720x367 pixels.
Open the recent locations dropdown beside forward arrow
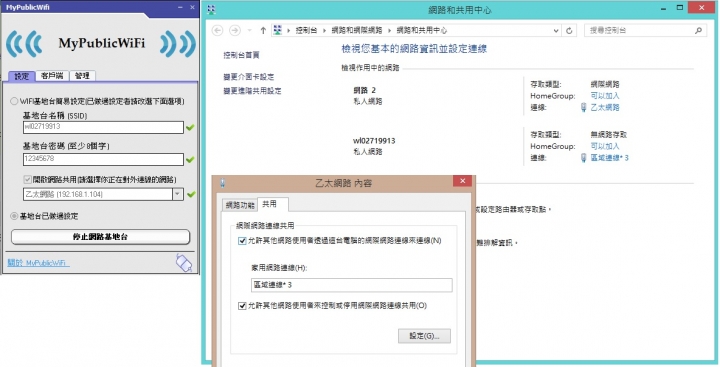(249, 30)
